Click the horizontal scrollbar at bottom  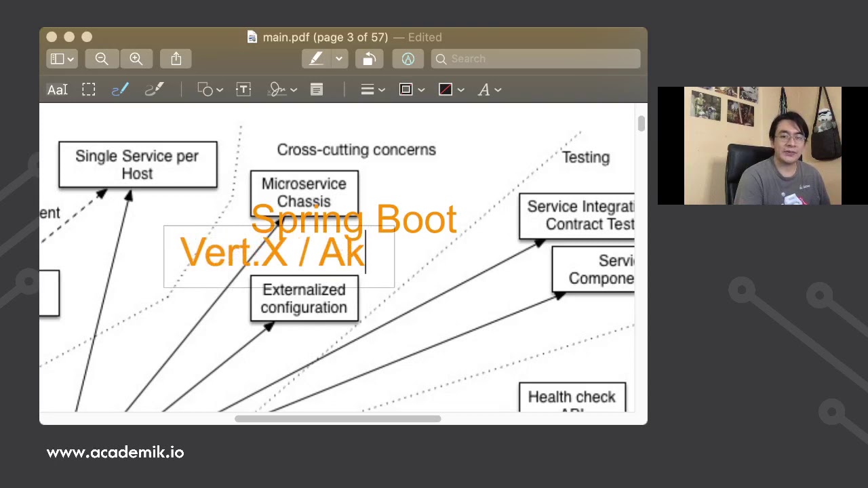[x=338, y=419]
